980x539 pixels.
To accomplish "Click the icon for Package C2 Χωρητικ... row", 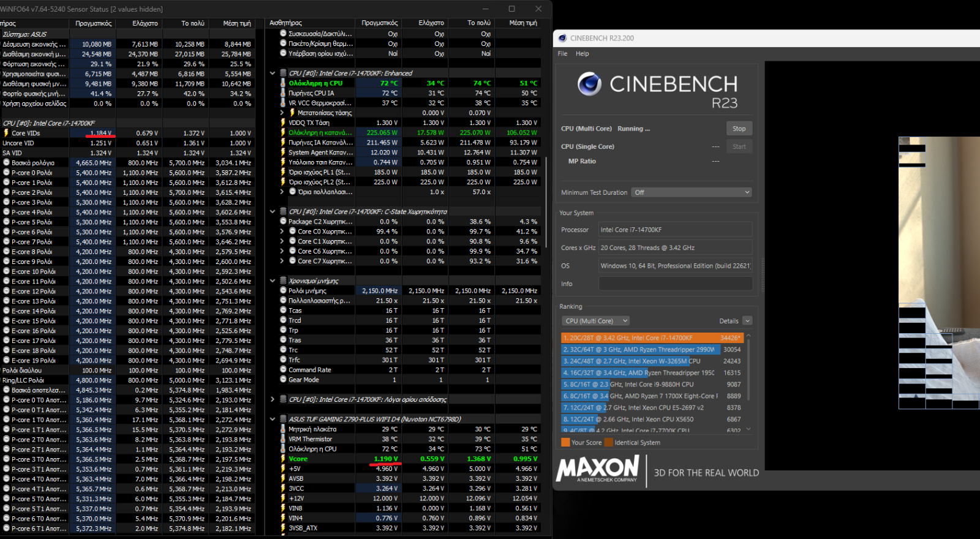I will click(x=283, y=222).
